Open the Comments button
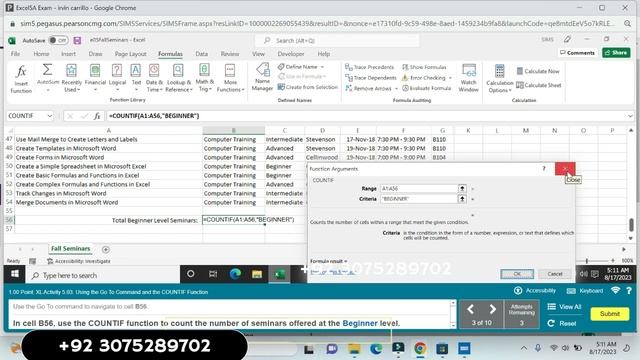 pyautogui.click(x=577, y=53)
